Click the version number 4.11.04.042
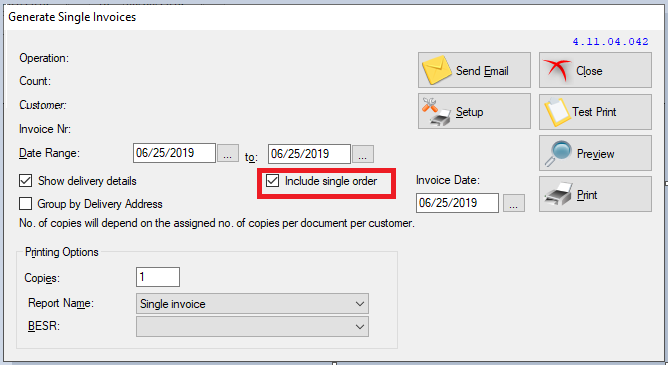The height and width of the screenshot is (365, 668). click(x=610, y=42)
